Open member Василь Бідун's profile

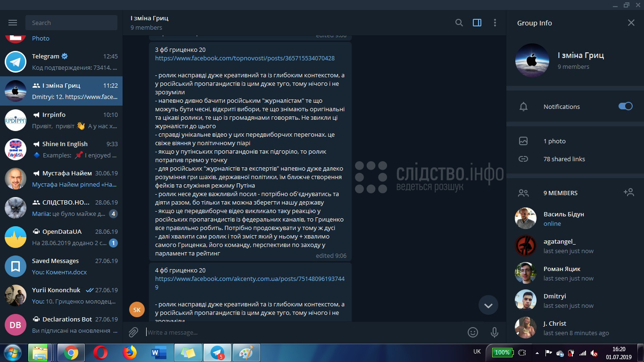pyautogui.click(x=575, y=218)
